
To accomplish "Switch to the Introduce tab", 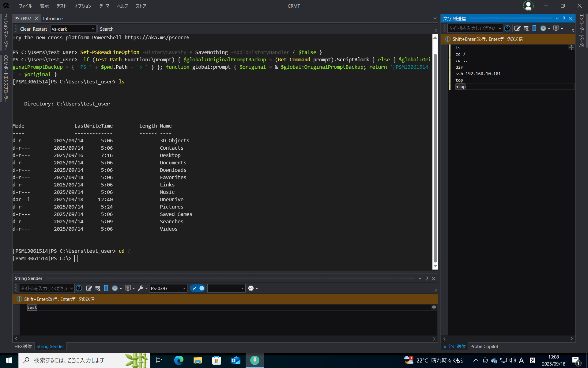I will pyautogui.click(x=53, y=19).
